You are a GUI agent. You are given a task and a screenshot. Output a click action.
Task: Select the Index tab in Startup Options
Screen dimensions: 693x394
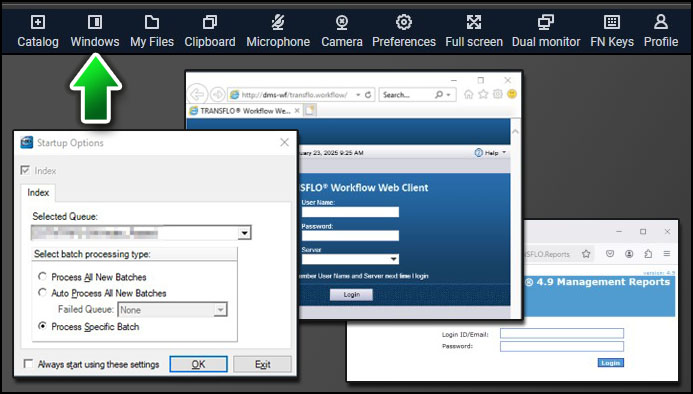pos(38,193)
